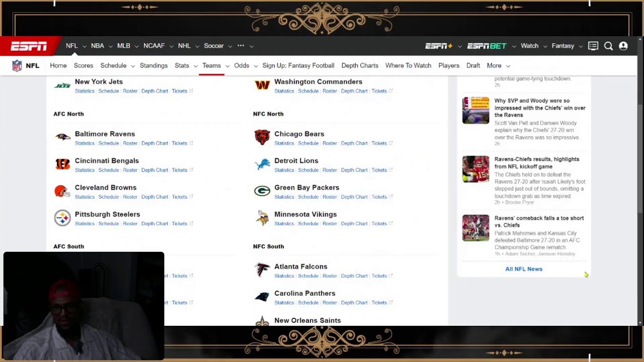This screenshot has width=644, height=362.
Task: Open the Scores tab
Action: [x=84, y=66]
